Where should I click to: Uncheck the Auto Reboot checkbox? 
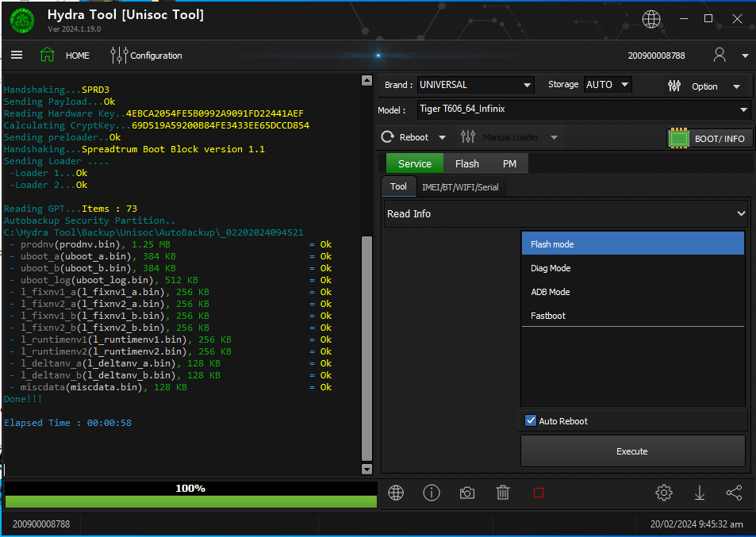pos(531,420)
